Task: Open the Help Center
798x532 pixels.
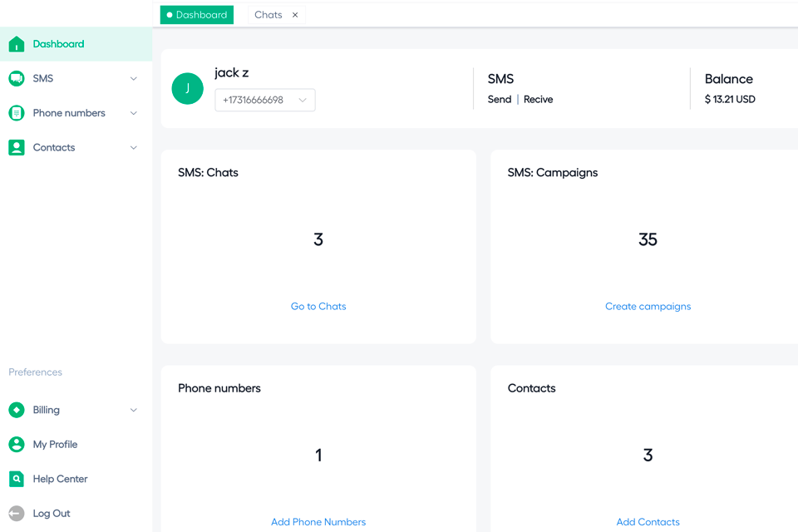Action: click(76, 479)
